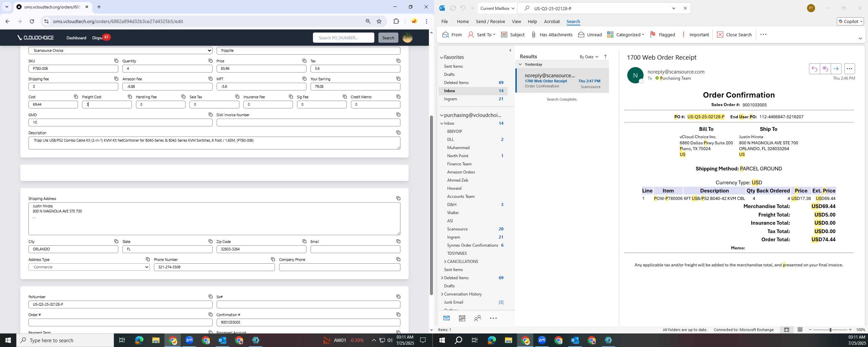Copy the Tax field value
The image size is (868, 347).
(398, 61)
